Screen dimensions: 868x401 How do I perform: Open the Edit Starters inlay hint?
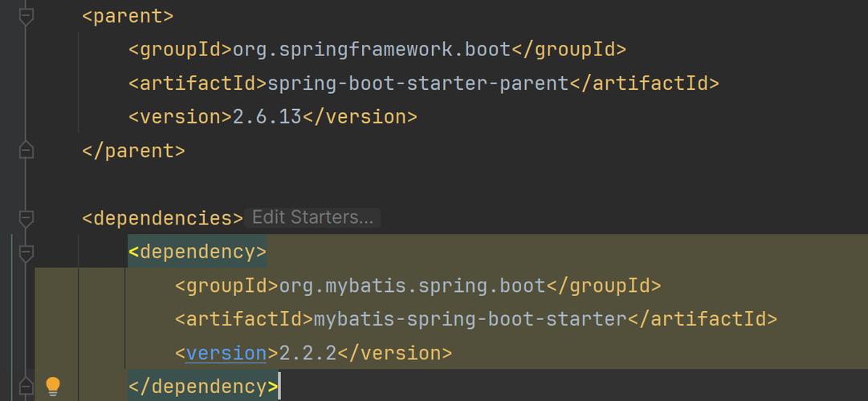click(x=313, y=217)
